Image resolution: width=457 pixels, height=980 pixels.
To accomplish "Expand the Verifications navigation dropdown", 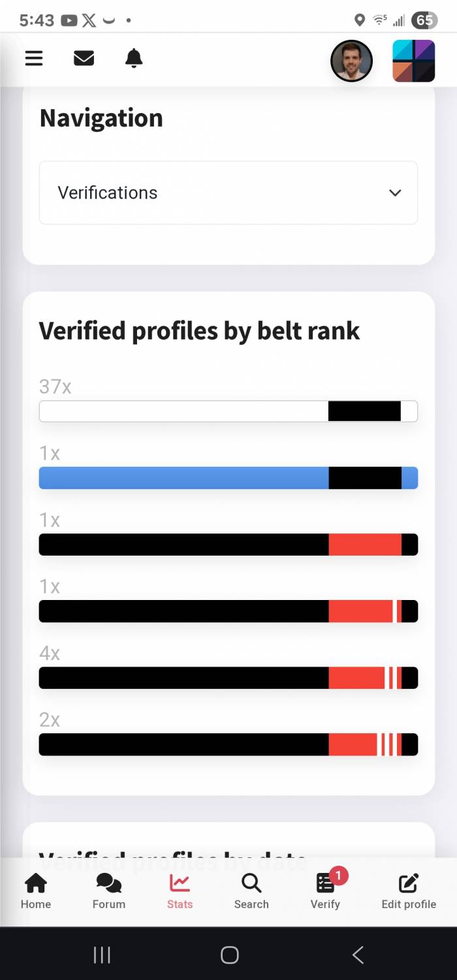I will [228, 193].
